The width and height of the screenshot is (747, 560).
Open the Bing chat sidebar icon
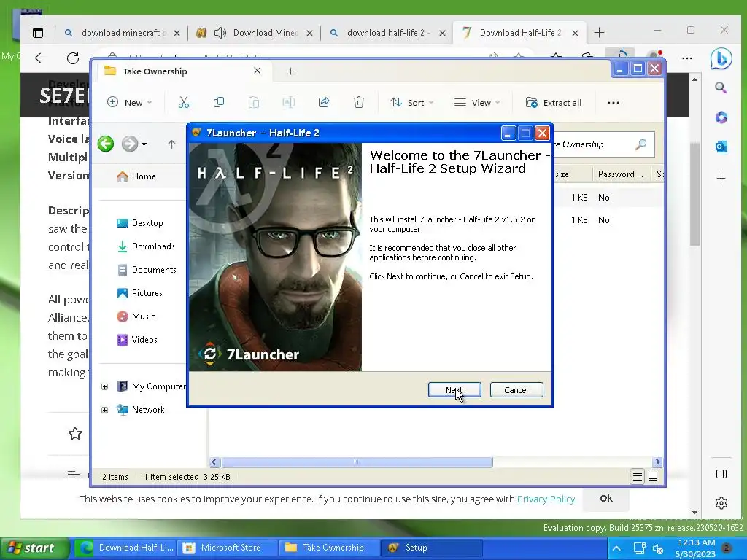click(721, 58)
